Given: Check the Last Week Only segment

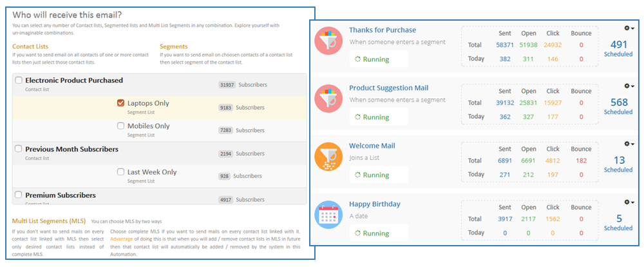Looking at the screenshot, I should [121, 172].
